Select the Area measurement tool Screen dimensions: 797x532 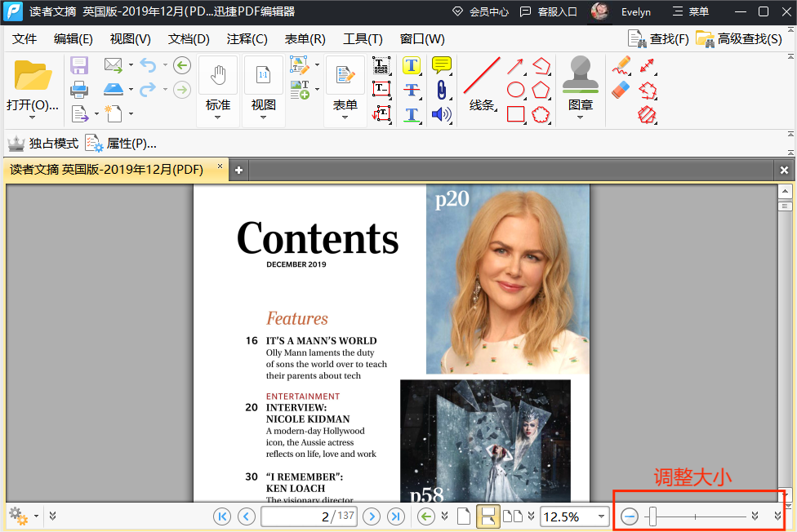coord(647,115)
